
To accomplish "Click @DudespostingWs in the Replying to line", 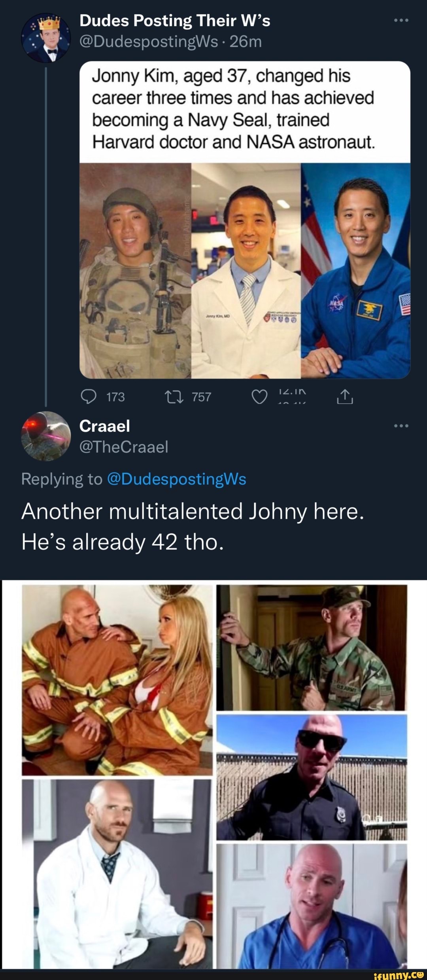I will tap(176, 479).
